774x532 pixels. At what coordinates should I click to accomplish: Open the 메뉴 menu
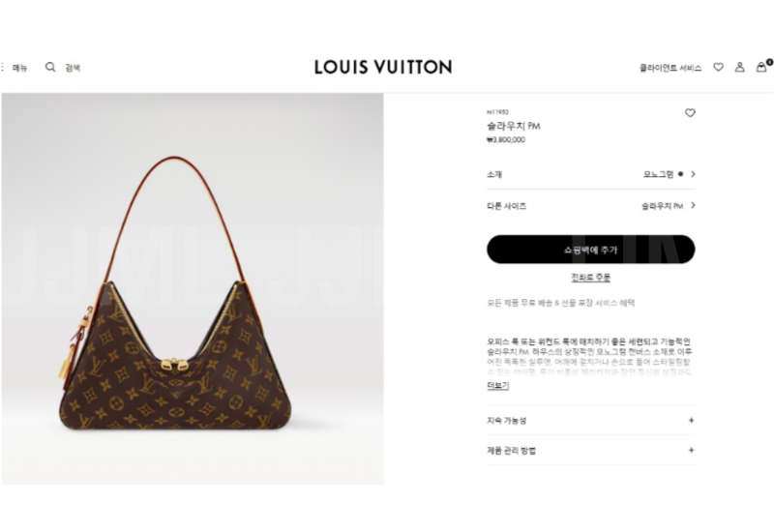click(19, 68)
